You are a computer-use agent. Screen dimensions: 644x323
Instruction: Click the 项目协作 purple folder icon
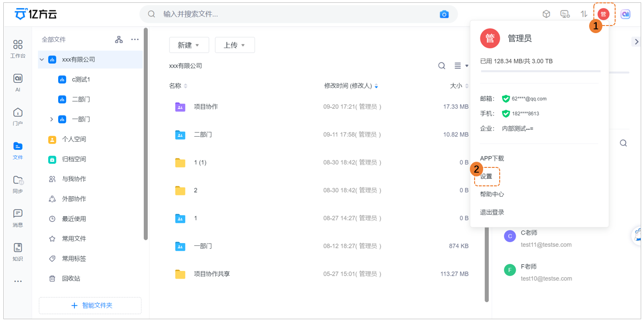180,107
